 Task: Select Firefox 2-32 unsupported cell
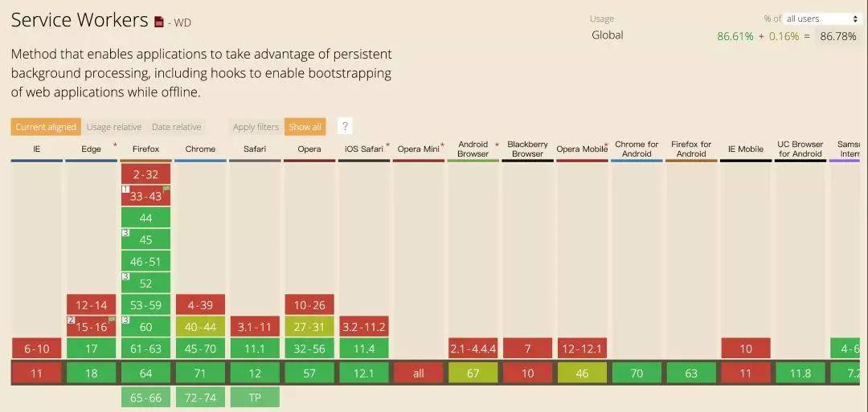[x=146, y=174]
